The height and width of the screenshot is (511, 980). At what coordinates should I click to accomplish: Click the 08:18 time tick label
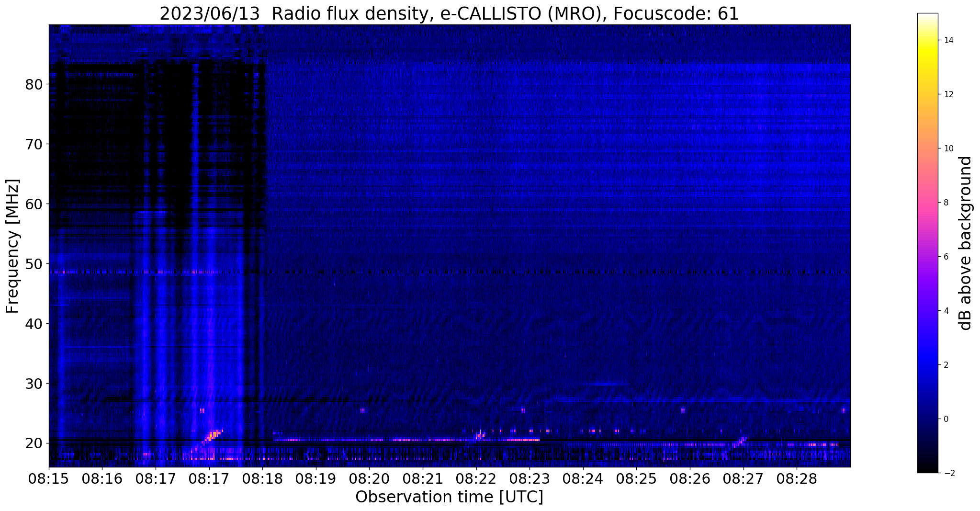[x=262, y=479]
